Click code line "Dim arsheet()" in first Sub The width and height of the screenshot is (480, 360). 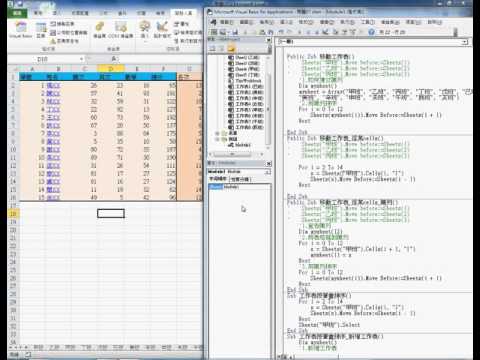[x=318, y=86]
